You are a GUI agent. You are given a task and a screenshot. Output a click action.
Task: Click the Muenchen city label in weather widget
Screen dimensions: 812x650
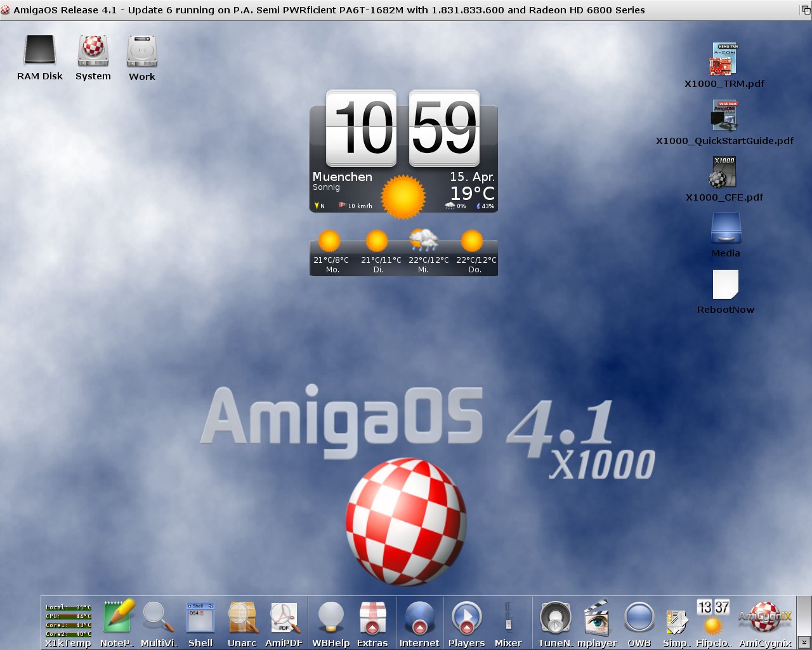point(343,176)
